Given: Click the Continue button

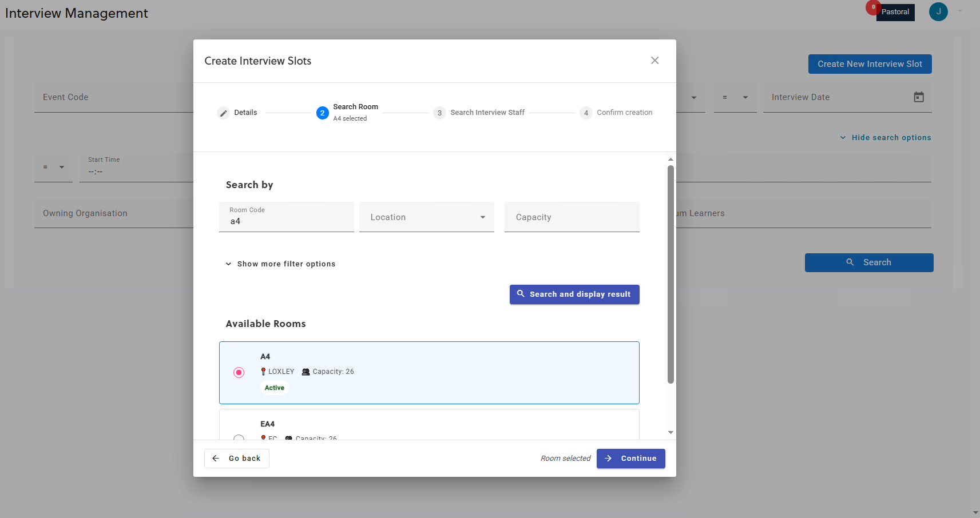Looking at the screenshot, I should pos(630,459).
